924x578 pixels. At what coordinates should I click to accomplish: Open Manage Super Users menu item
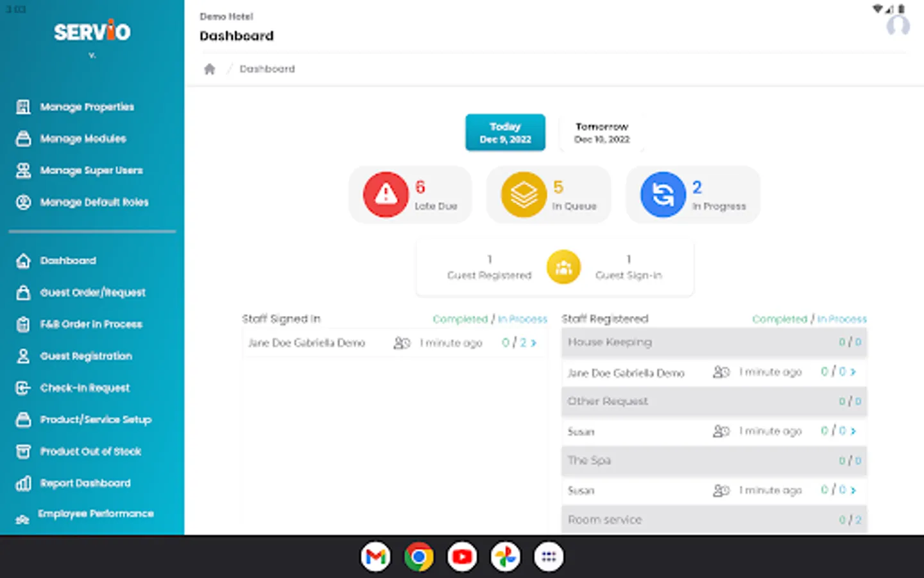click(x=92, y=170)
